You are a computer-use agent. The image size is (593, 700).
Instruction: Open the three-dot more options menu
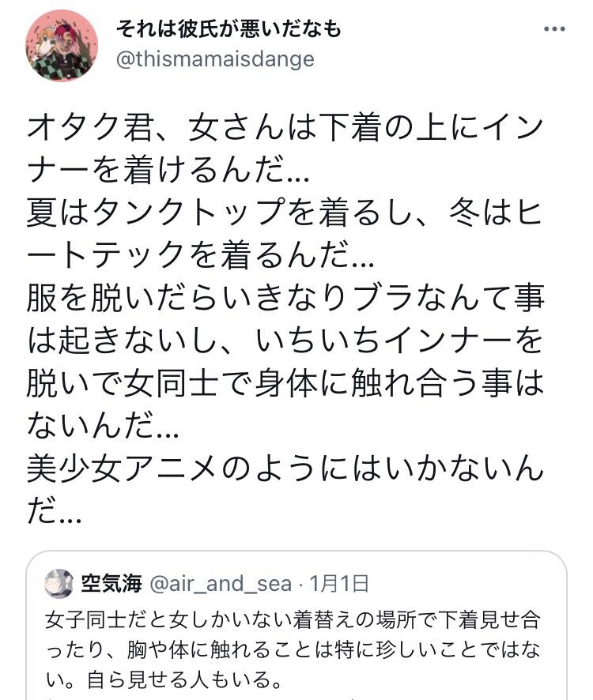pyautogui.click(x=554, y=29)
